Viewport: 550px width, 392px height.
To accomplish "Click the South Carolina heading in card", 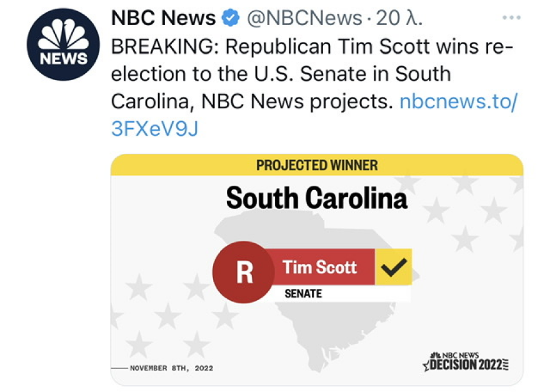I will [317, 199].
